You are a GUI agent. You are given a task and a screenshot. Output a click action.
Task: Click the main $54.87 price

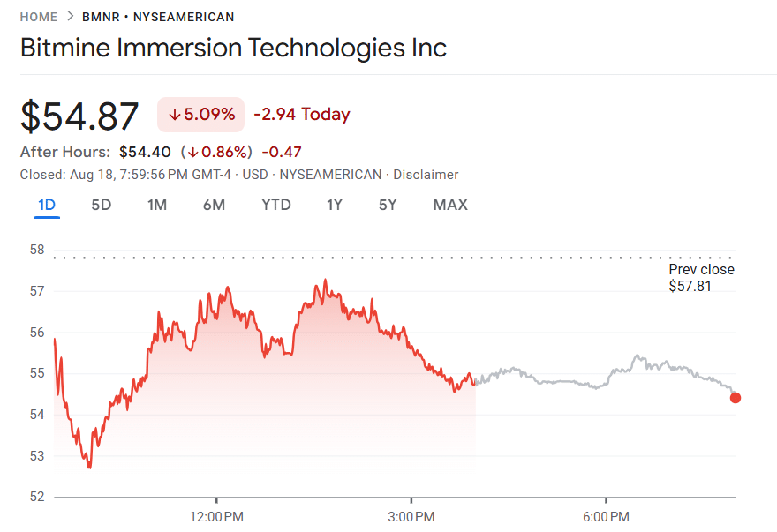point(80,116)
